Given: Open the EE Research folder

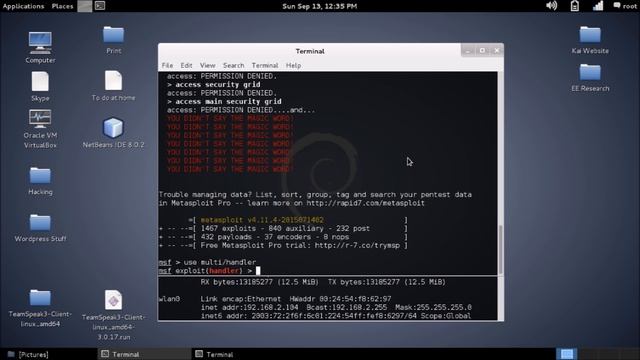Looking at the screenshot, I should (x=590, y=73).
